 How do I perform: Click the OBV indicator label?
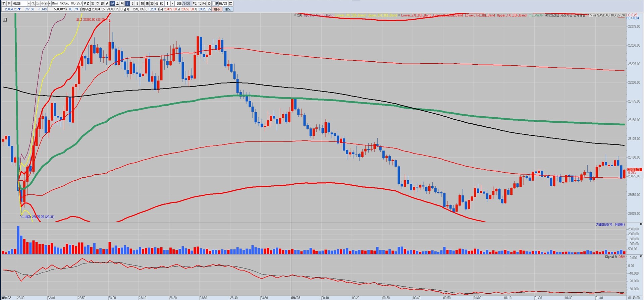point(622,257)
